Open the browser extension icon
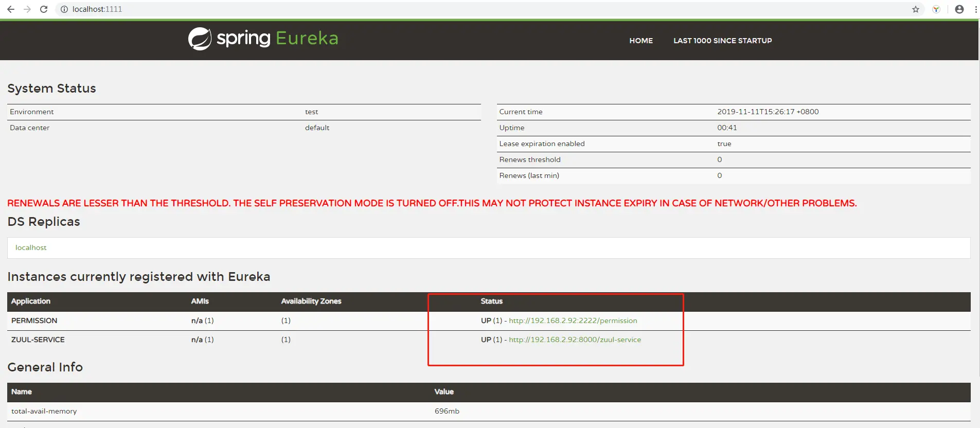The height and width of the screenshot is (428, 980). (x=936, y=9)
